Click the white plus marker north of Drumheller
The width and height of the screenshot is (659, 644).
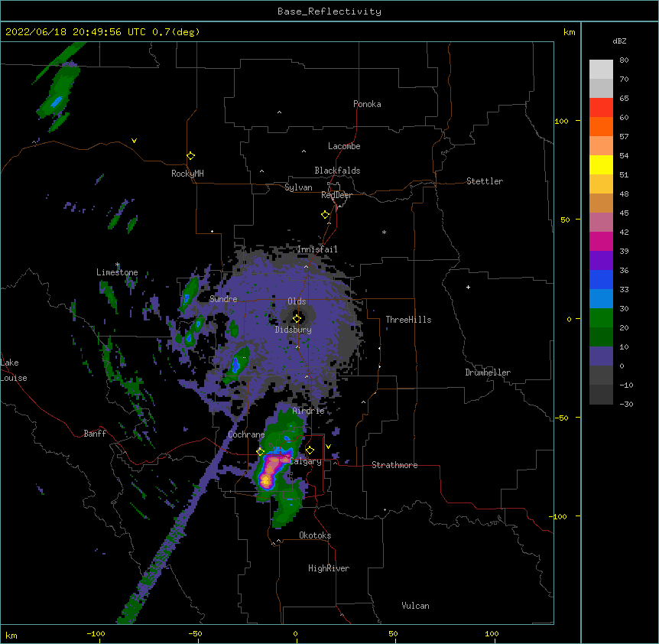click(x=468, y=287)
